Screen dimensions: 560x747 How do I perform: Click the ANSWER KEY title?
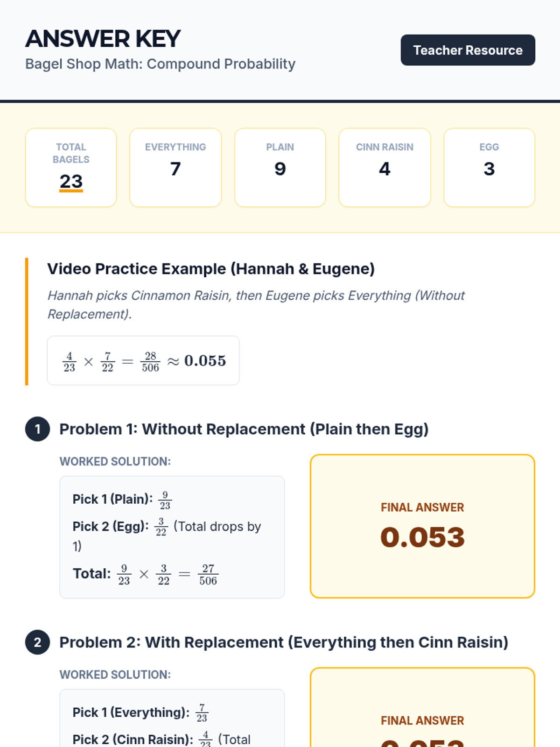[103, 39]
